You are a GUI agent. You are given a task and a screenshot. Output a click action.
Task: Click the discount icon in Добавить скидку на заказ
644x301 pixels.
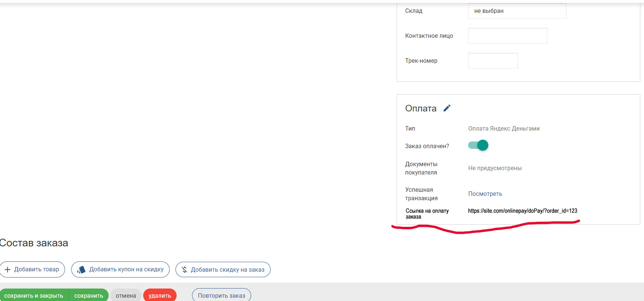(x=184, y=269)
